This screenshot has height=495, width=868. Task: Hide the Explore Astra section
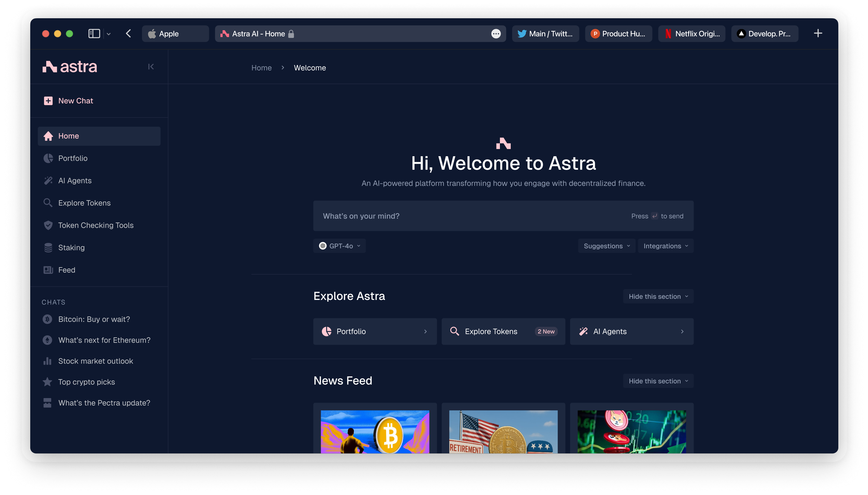pos(658,297)
